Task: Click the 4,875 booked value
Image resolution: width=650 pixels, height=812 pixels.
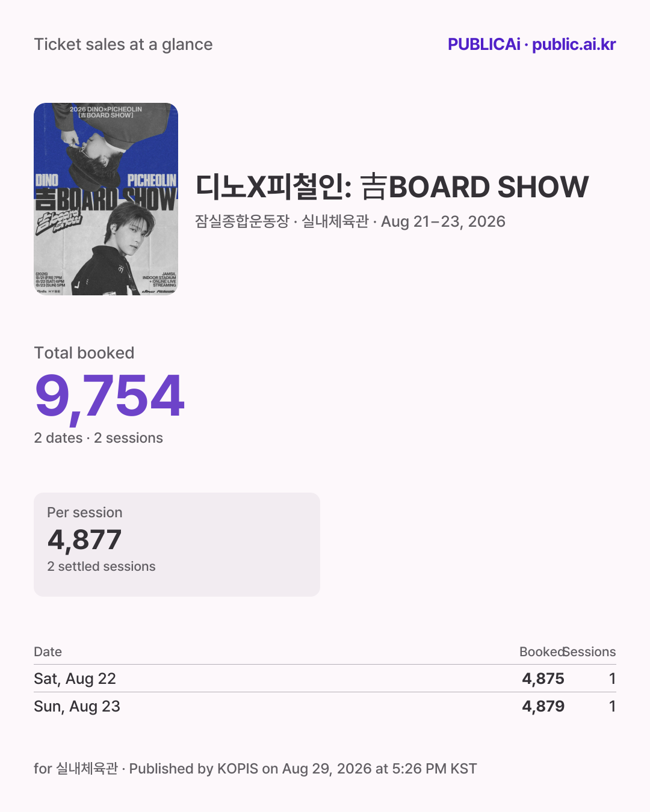Action: pos(543,678)
